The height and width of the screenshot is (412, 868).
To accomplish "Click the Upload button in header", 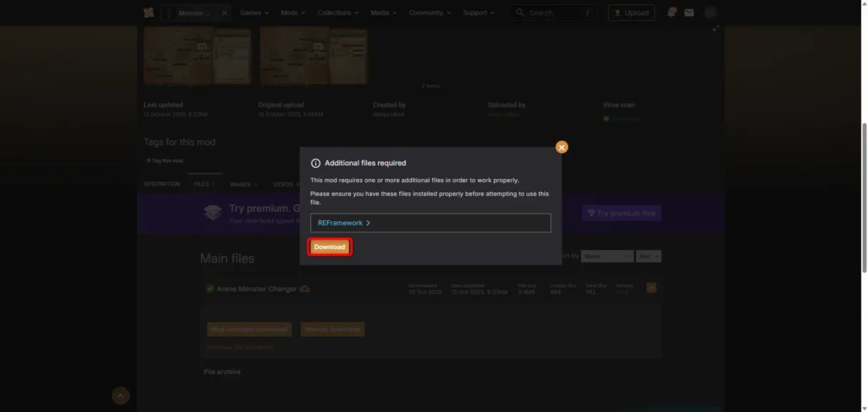I will pyautogui.click(x=632, y=13).
